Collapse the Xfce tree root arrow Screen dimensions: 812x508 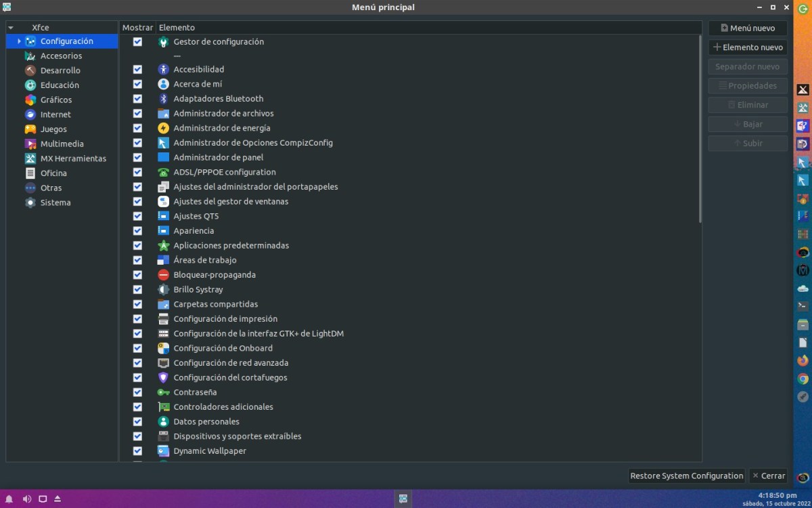pos(11,28)
